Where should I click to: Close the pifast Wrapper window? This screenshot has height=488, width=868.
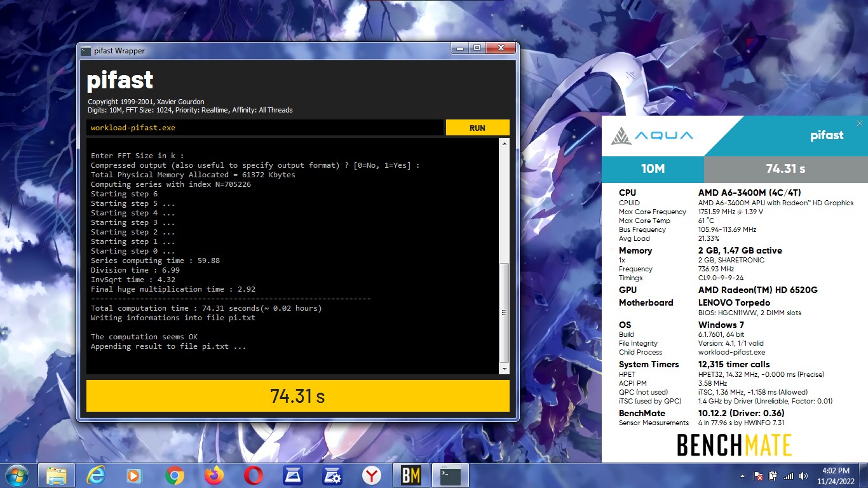500,48
